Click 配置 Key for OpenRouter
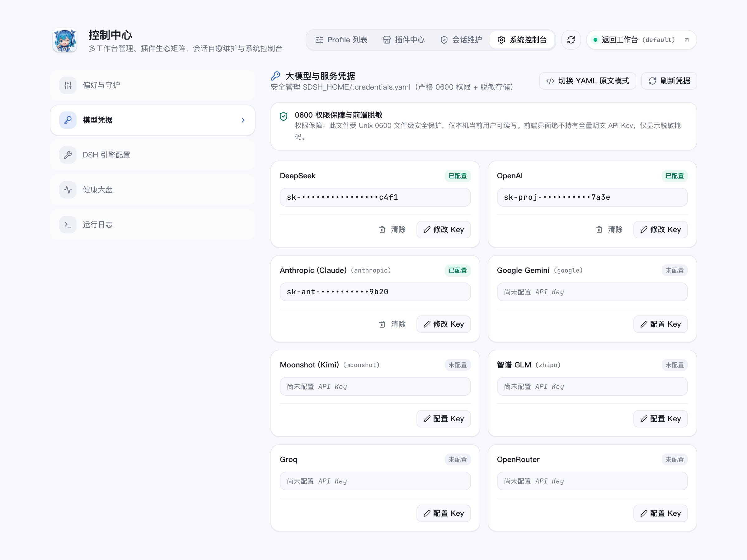This screenshot has width=747, height=560. [x=660, y=513]
